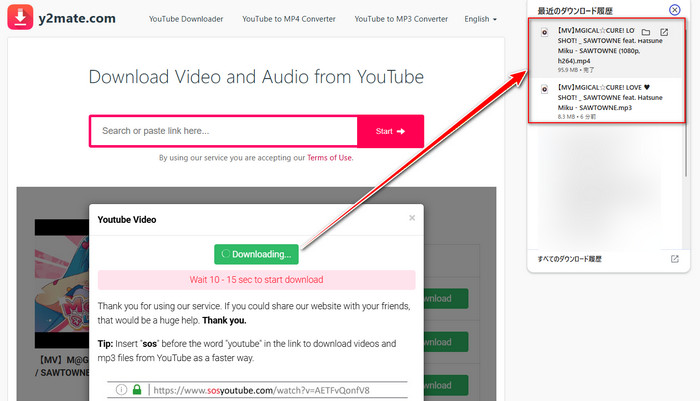Viewport: 700px width, 401px height.
Task: Select the SAWTOWNE.mp3 download entry
Action: (606, 100)
